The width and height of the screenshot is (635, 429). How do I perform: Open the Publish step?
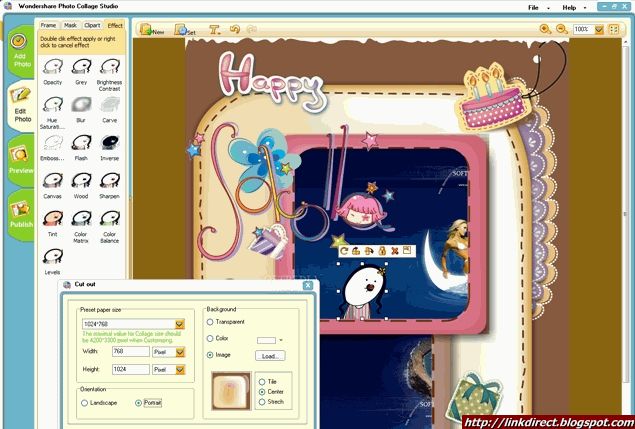[21, 215]
